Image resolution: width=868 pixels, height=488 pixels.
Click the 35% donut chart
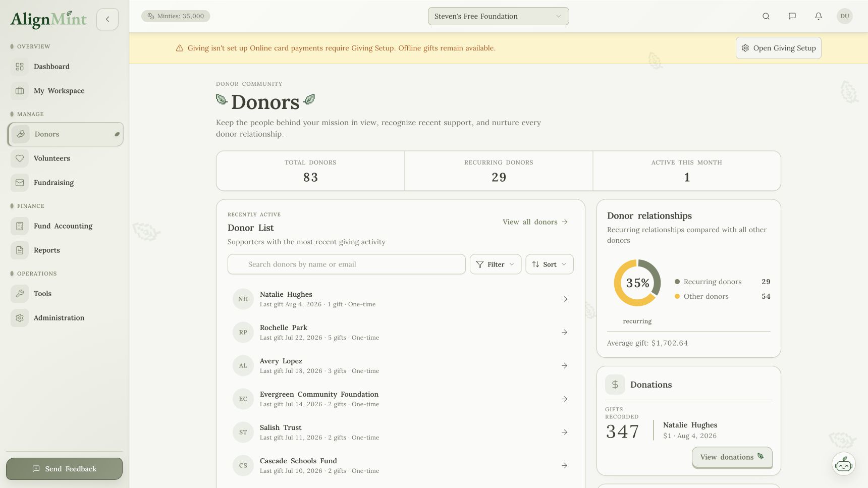[637, 283]
